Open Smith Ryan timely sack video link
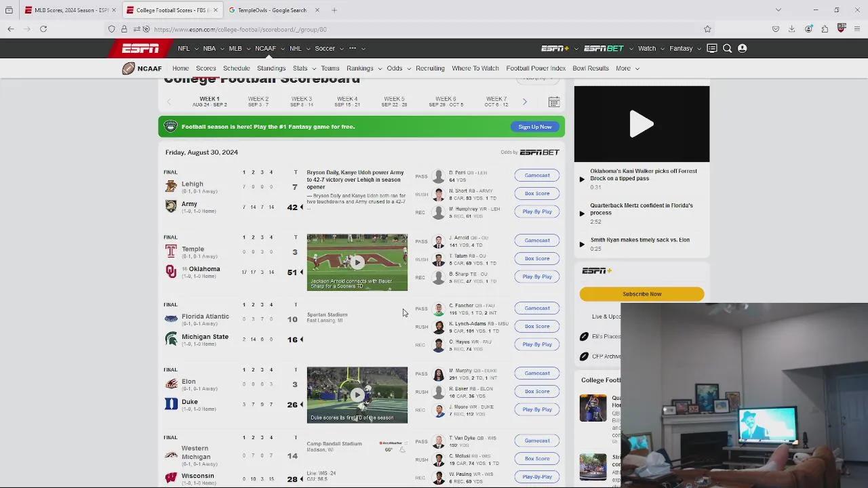Image resolution: width=868 pixels, height=488 pixels. tap(640, 240)
